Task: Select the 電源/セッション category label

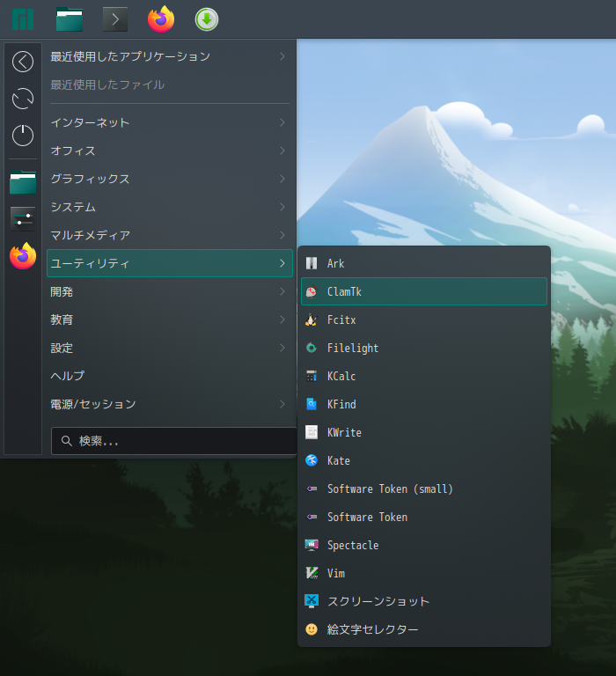Action: coord(93,404)
